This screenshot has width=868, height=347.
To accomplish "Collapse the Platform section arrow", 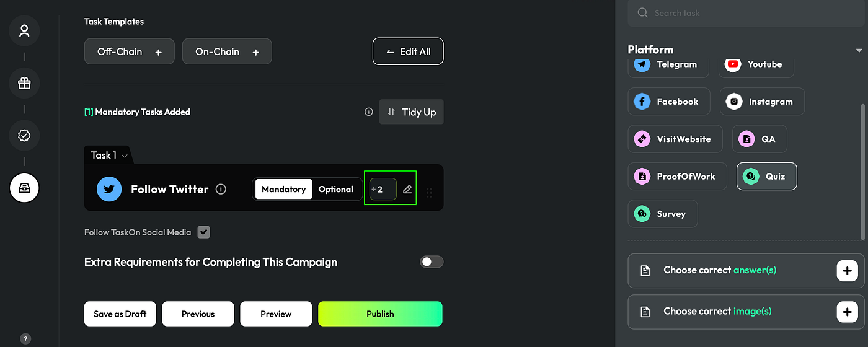I will [859, 50].
